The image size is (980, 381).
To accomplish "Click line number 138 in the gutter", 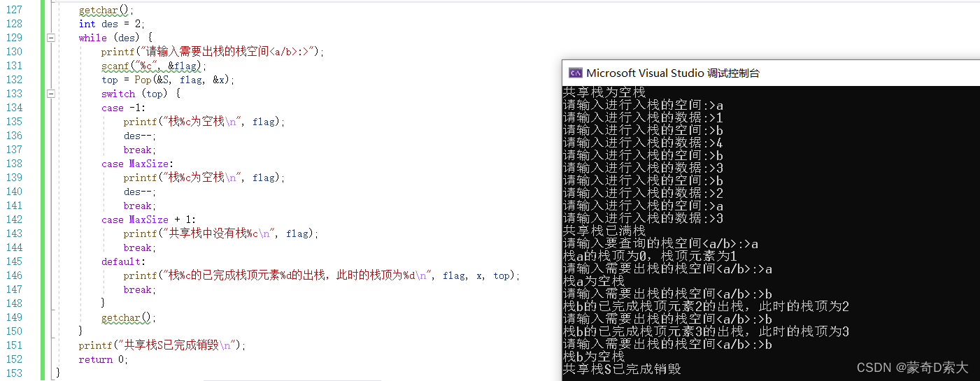I will (14, 164).
